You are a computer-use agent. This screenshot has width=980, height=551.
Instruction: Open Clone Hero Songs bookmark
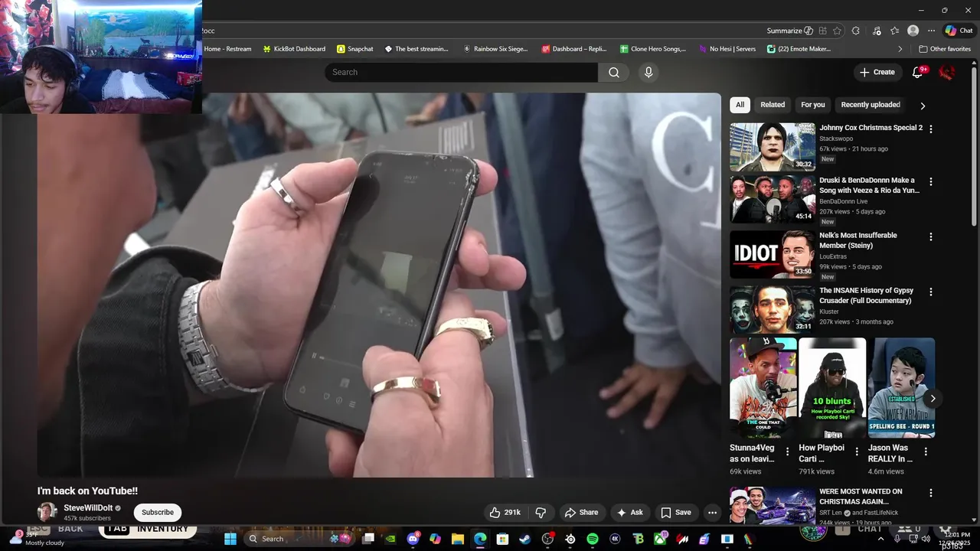(x=653, y=49)
